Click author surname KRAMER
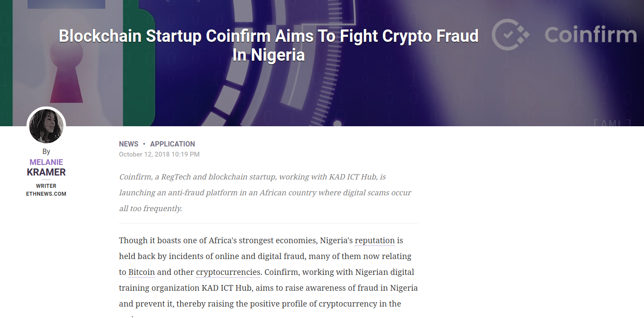The image size is (644, 318). click(x=46, y=172)
